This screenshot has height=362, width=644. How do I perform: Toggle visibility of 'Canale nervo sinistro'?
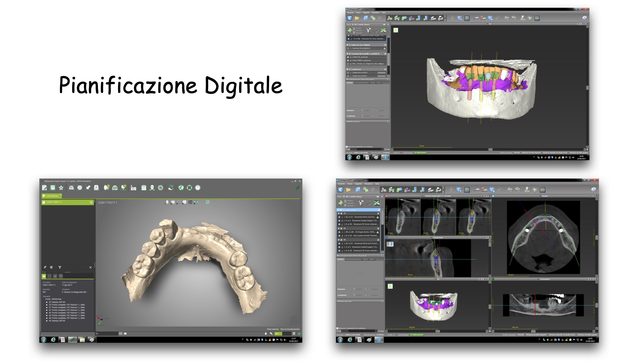click(x=348, y=73)
